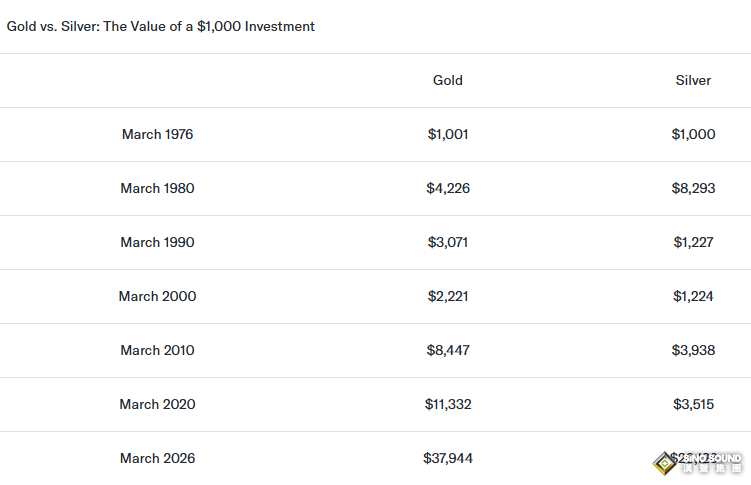Click the gold diamond watermark logo
751x485 pixels.
(x=664, y=462)
